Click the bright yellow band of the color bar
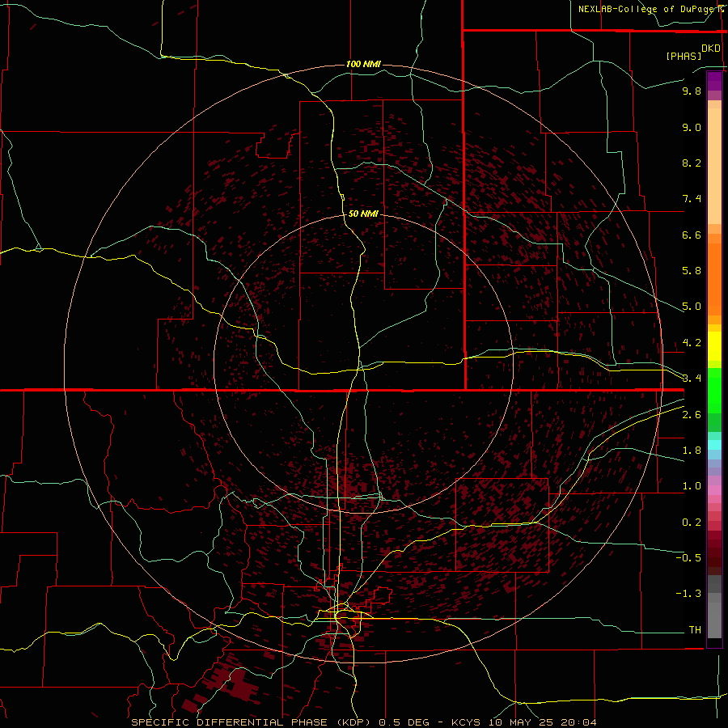The image size is (728, 728). (x=714, y=346)
